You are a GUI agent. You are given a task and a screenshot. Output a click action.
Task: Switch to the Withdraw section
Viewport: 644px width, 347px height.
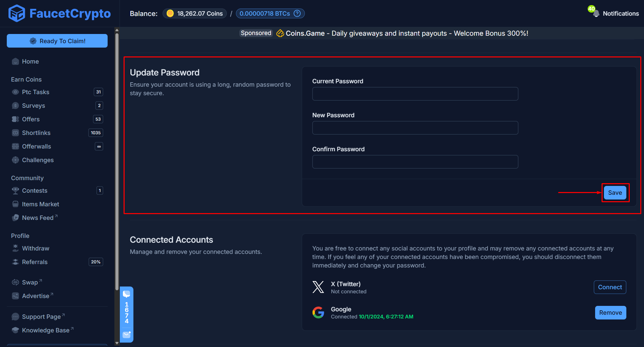click(36, 248)
